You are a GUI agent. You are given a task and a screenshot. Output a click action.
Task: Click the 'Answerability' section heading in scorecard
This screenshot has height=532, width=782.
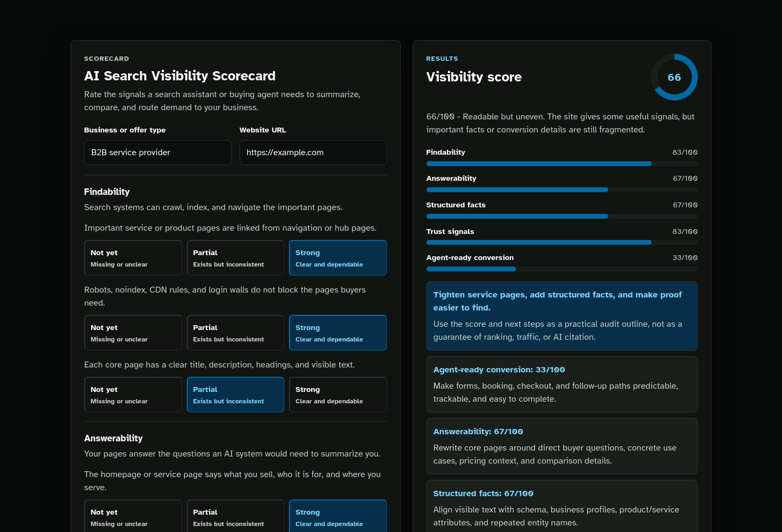point(113,438)
